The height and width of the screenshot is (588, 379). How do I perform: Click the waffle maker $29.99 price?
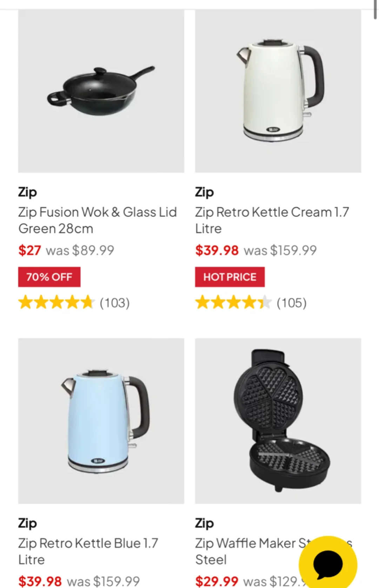[217, 581]
